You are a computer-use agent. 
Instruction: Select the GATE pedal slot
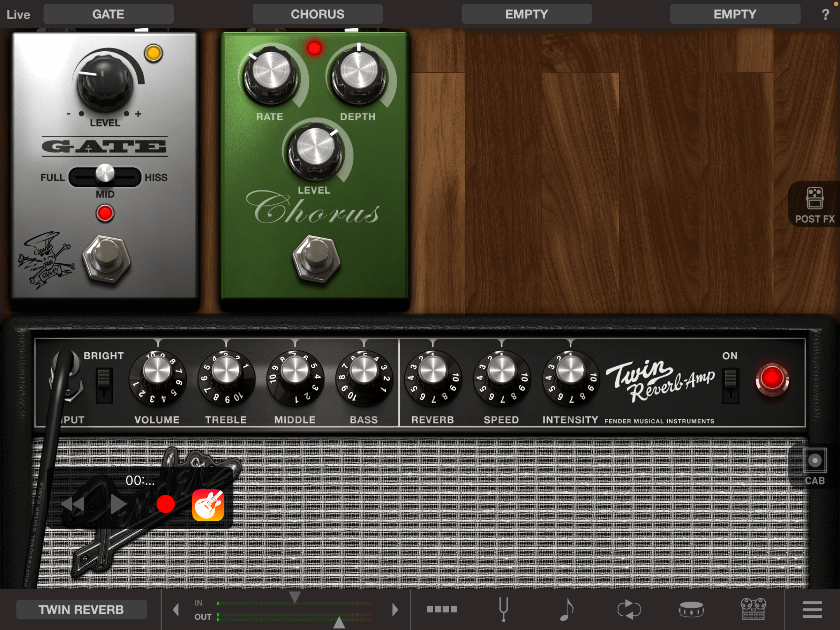coord(108,14)
